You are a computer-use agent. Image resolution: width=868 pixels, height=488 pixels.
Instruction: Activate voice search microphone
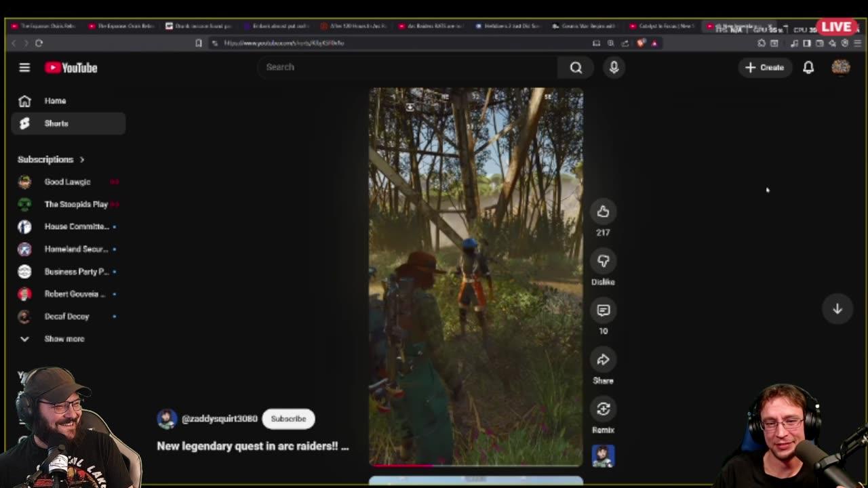(614, 67)
